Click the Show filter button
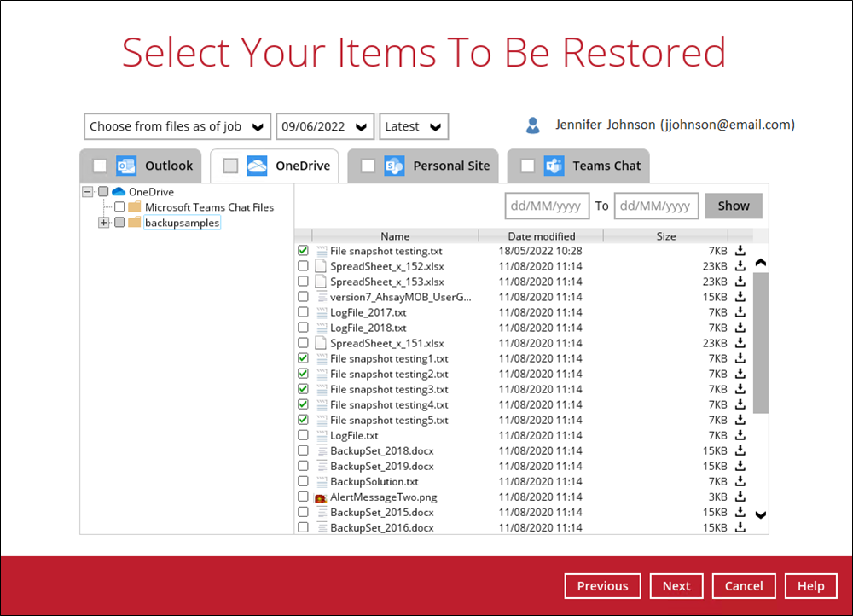This screenshot has height=616, width=853. (x=734, y=206)
